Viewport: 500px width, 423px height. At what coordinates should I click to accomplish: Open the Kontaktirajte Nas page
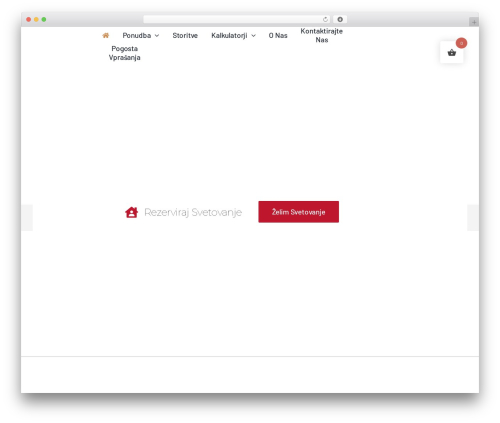pyautogui.click(x=322, y=35)
